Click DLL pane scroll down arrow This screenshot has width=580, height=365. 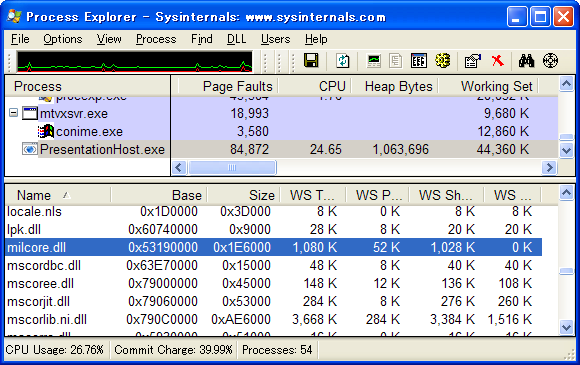click(x=566, y=327)
